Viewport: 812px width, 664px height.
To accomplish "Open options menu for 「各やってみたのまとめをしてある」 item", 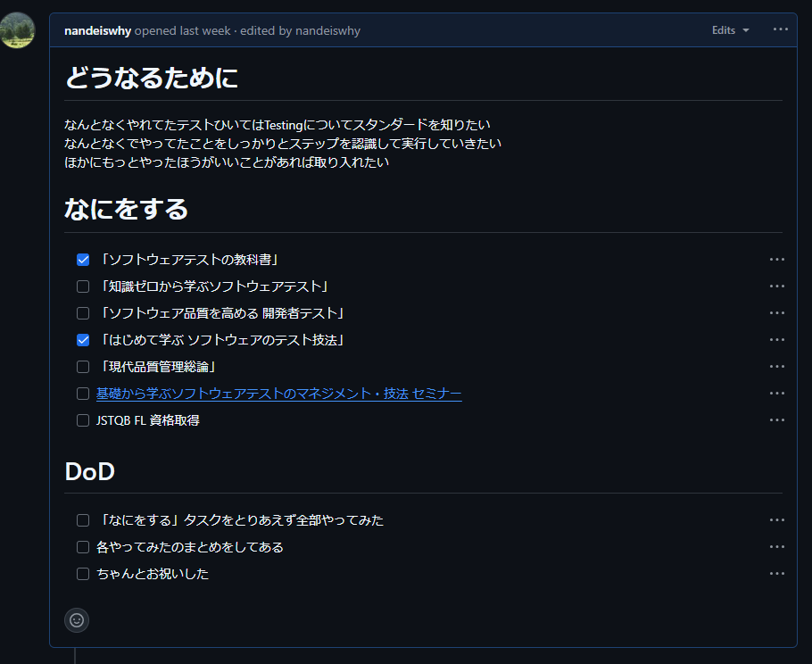I will click(x=777, y=546).
